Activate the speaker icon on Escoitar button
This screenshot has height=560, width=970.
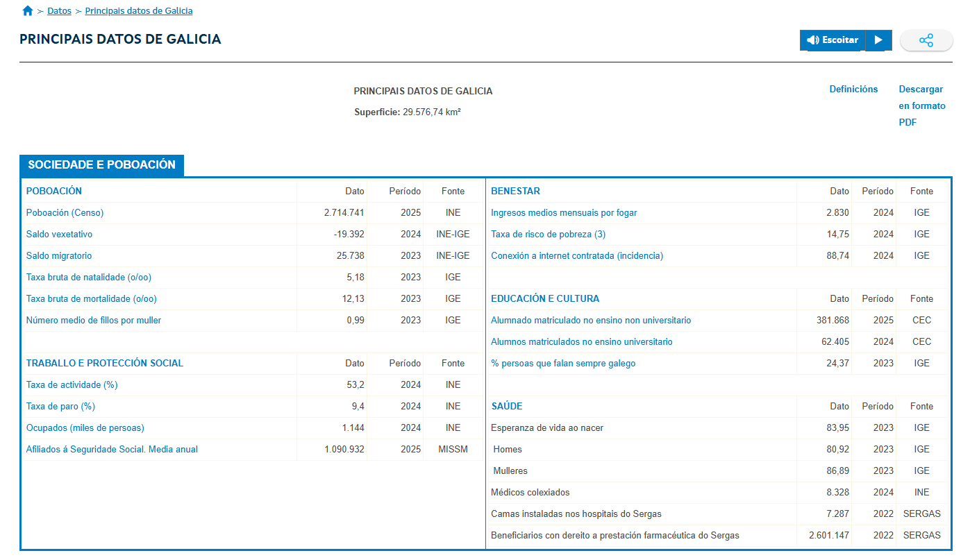(x=813, y=40)
